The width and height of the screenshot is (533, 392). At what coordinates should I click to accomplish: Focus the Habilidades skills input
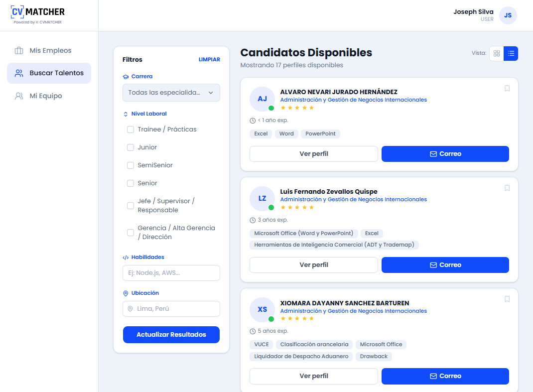click(171, 273)
